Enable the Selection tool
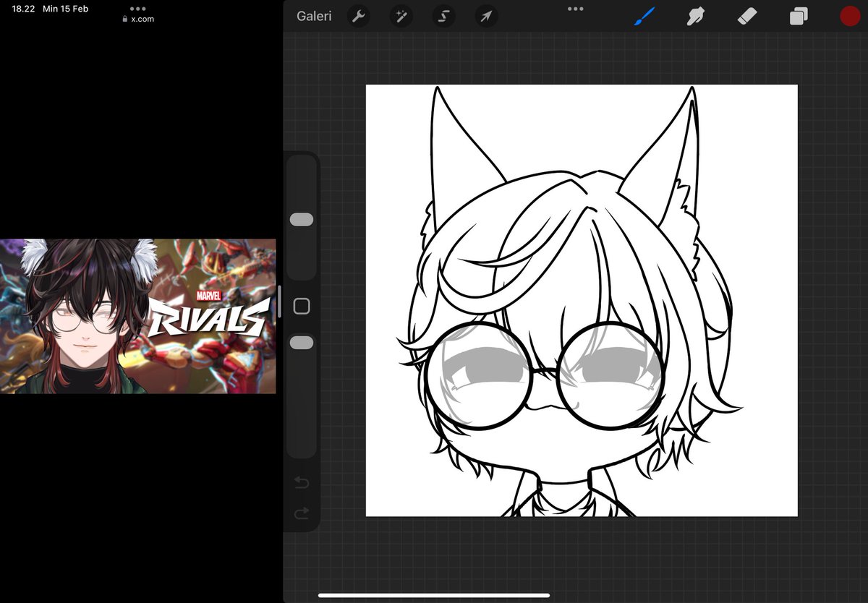Viewport: 868px width, 603px height. (443, 15)
